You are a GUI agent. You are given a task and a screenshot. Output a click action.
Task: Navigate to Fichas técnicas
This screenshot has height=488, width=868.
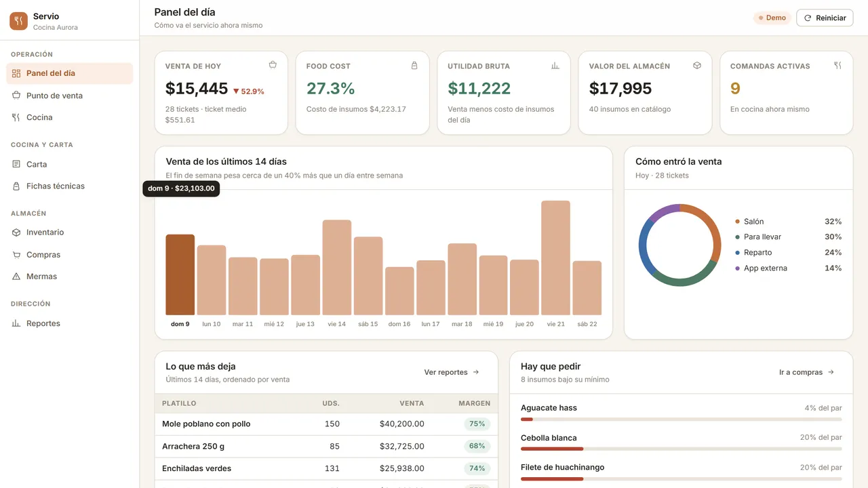70,186
